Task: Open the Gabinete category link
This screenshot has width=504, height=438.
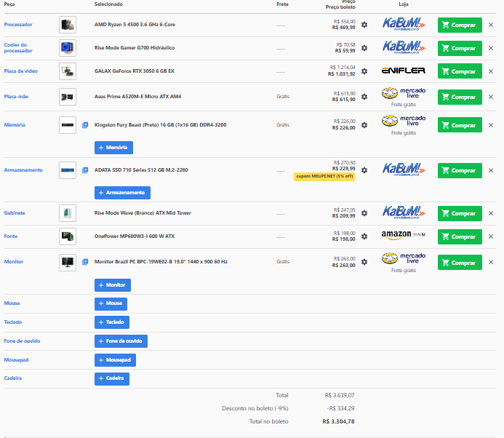Action: [x=15, y=213]
